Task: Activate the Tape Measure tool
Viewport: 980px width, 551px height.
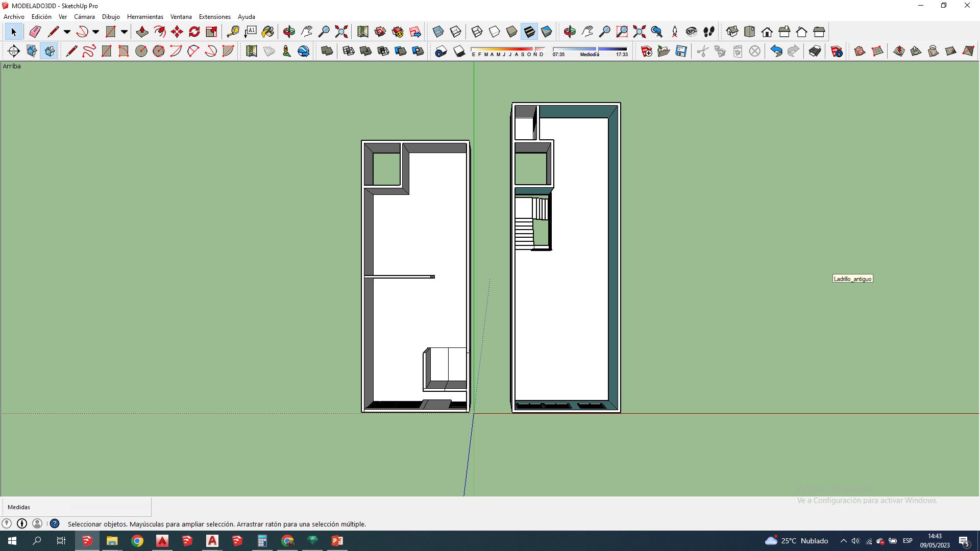Action: 233,32
